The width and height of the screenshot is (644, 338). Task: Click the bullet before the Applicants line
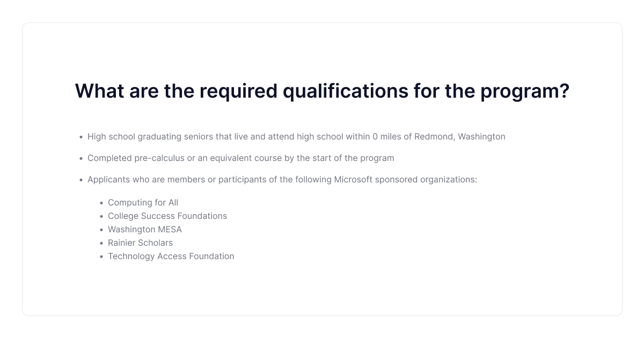tap(80, 180)
